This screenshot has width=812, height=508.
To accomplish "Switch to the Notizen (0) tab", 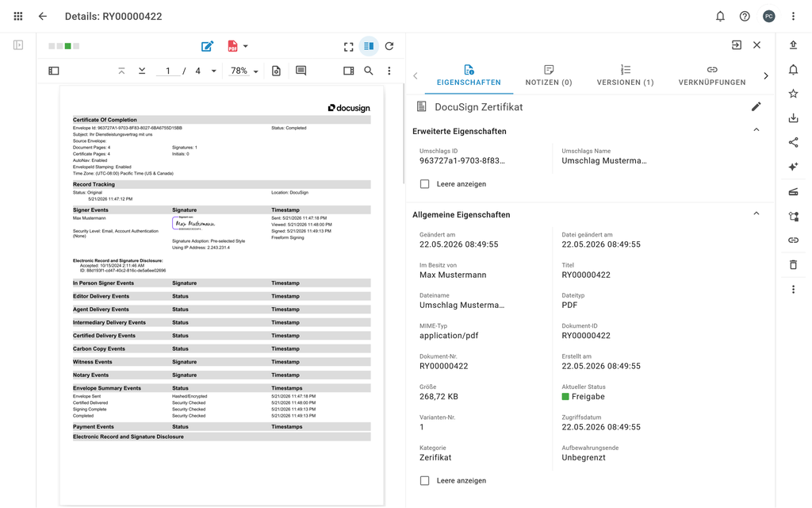I will coord(549,75).
